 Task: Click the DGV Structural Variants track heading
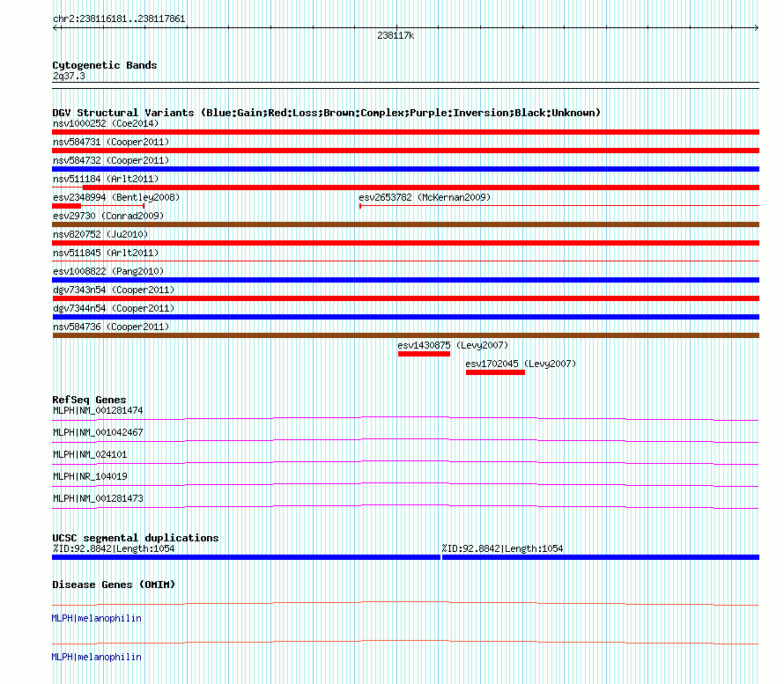tap(327, 113)
